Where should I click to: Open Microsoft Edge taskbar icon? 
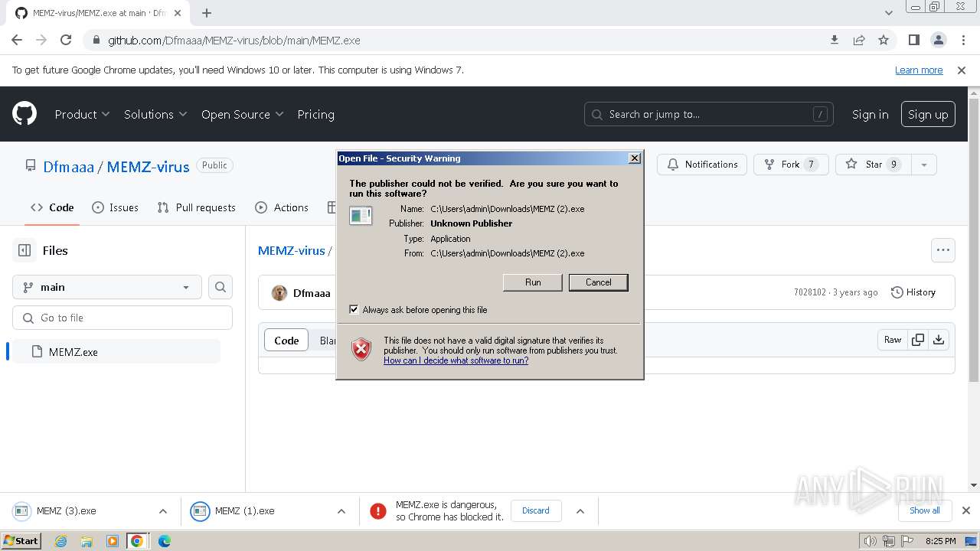(164, 541)
